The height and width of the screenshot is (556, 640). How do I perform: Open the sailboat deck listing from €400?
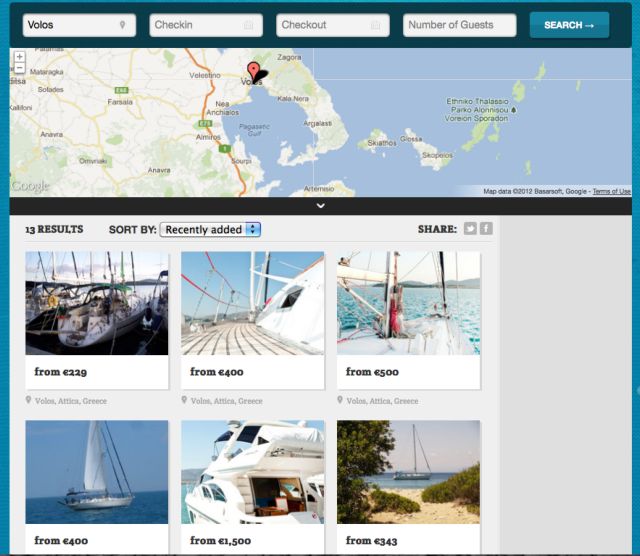click(x=252, y=303)
